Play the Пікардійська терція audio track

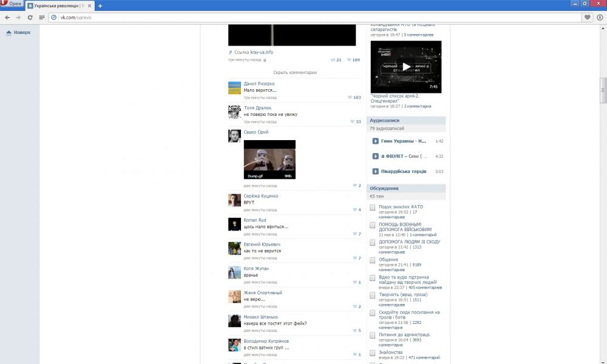[375, 171]
